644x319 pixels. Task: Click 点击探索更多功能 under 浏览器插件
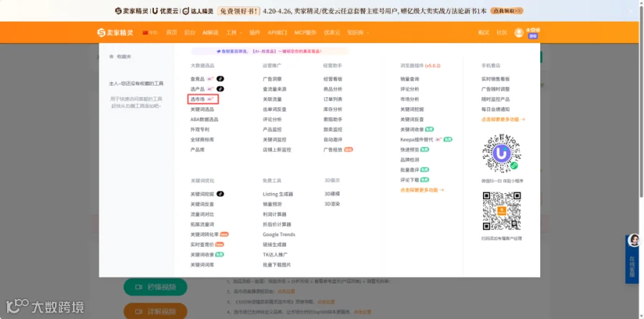pos(422,190)
